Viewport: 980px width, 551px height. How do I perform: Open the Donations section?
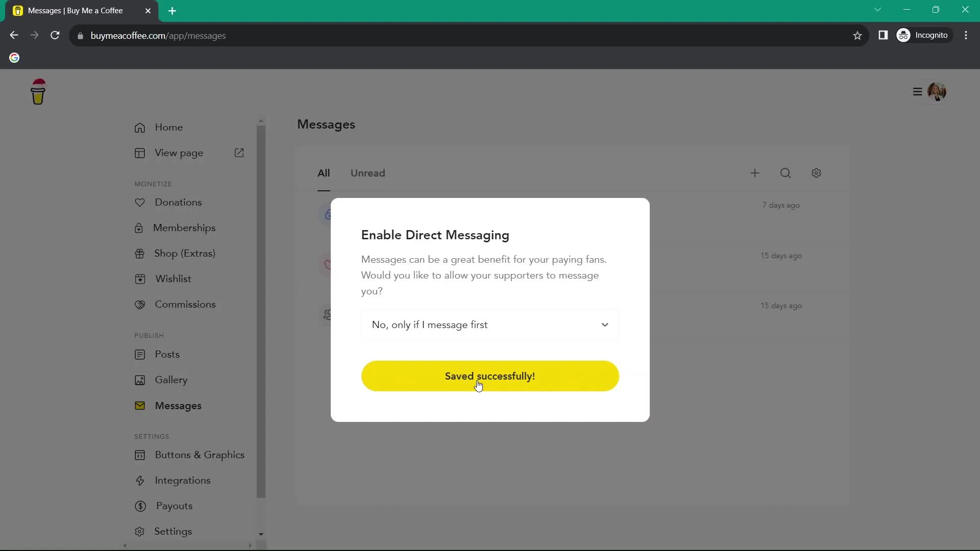(178, 202)
